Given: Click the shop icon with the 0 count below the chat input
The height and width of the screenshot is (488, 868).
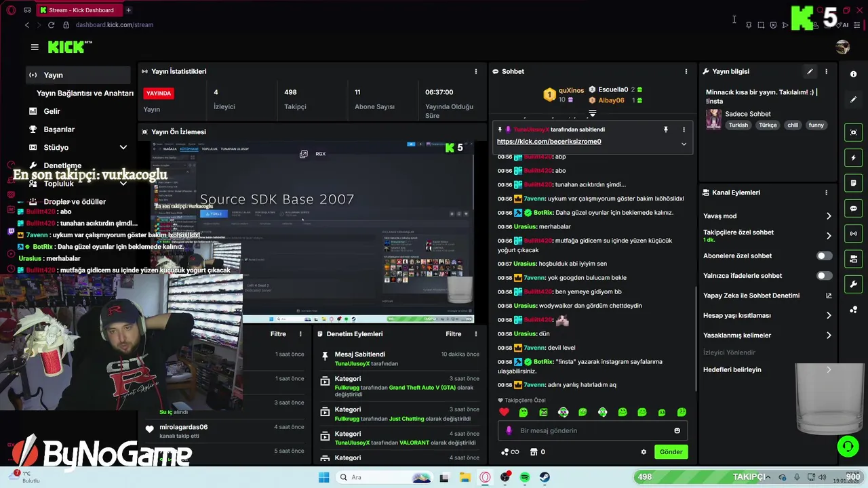Looking at the screenshot, I should [538, 452].
